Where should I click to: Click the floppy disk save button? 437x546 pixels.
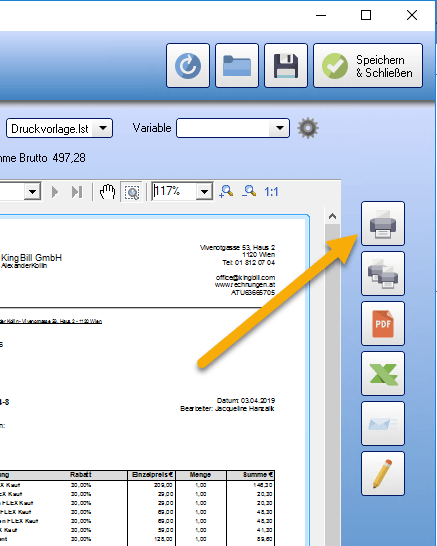click(286, 65)
